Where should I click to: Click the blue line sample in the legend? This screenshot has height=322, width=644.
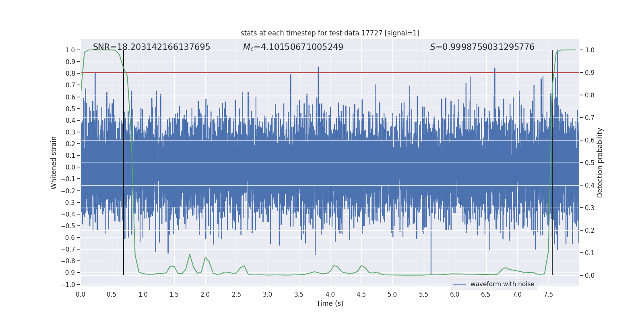click(459, 284)
